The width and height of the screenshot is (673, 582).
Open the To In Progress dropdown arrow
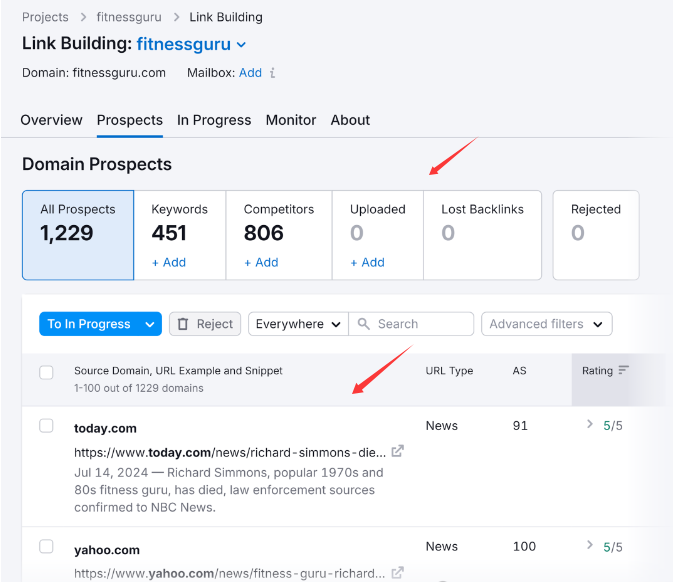pyautogui.click(x=150, y=324)
